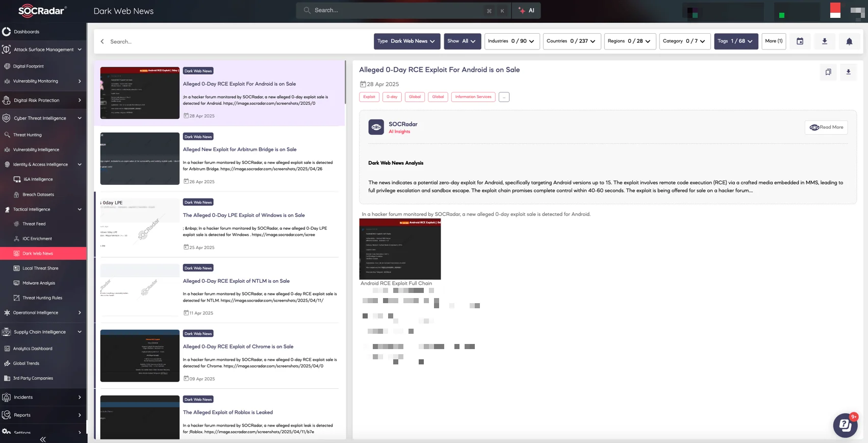Click the More (1) button

click(774, 41)
